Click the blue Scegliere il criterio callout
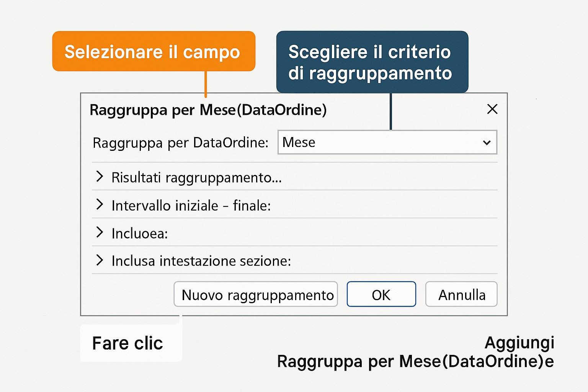The height and width of the screenshot is (392, 588). point(372,62)
